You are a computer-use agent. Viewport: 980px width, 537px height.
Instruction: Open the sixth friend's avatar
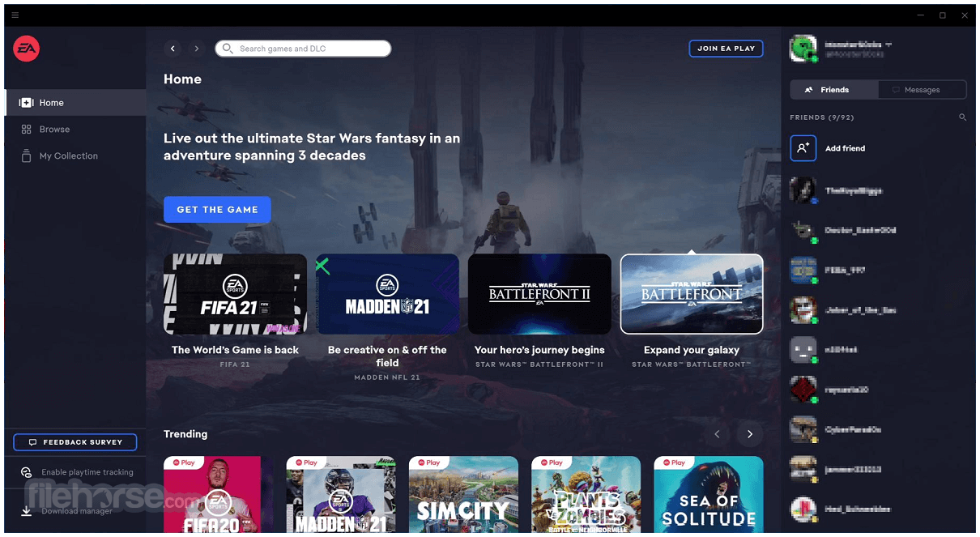[803, 390]
